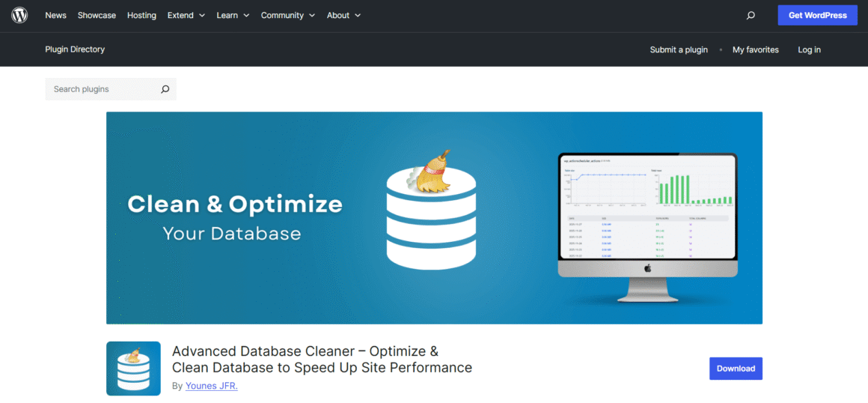Expand the Community dropdown menu
The height and width of the screenshot is (403, 868).
tap(288, 16)
